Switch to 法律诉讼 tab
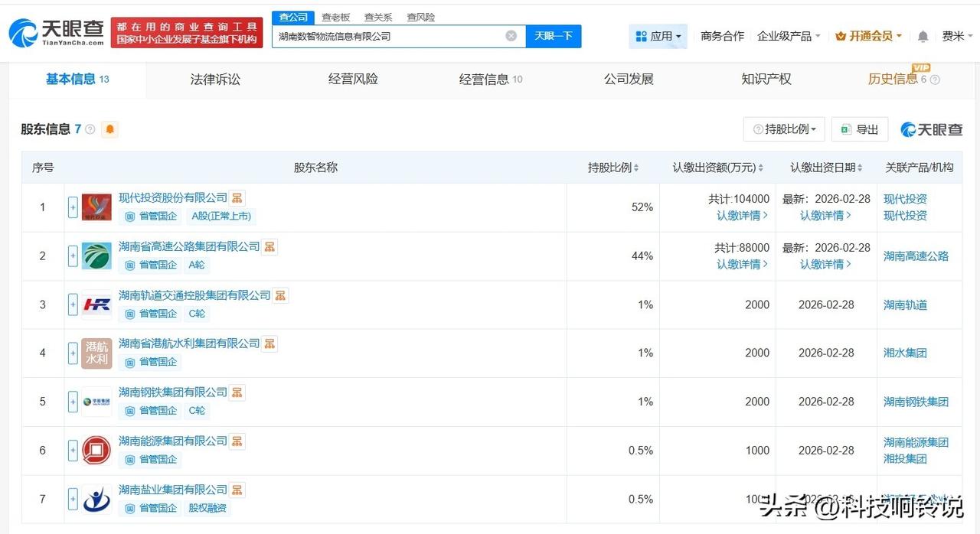 [x=215, y=79]
